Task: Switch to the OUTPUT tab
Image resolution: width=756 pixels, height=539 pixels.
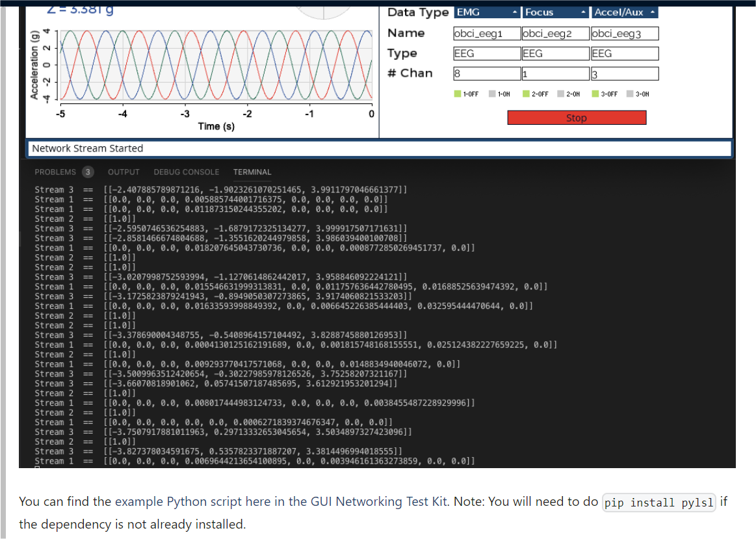Action: pos(124,172)
